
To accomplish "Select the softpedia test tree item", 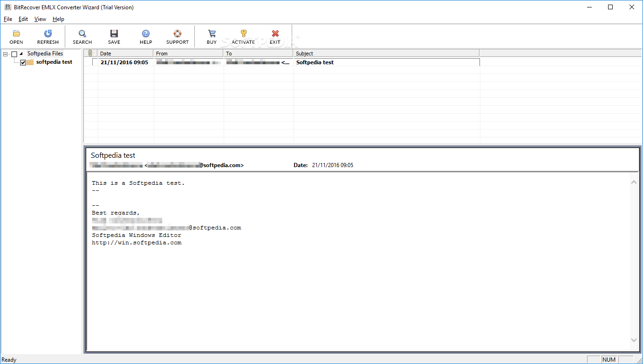I will click(54, 62).
